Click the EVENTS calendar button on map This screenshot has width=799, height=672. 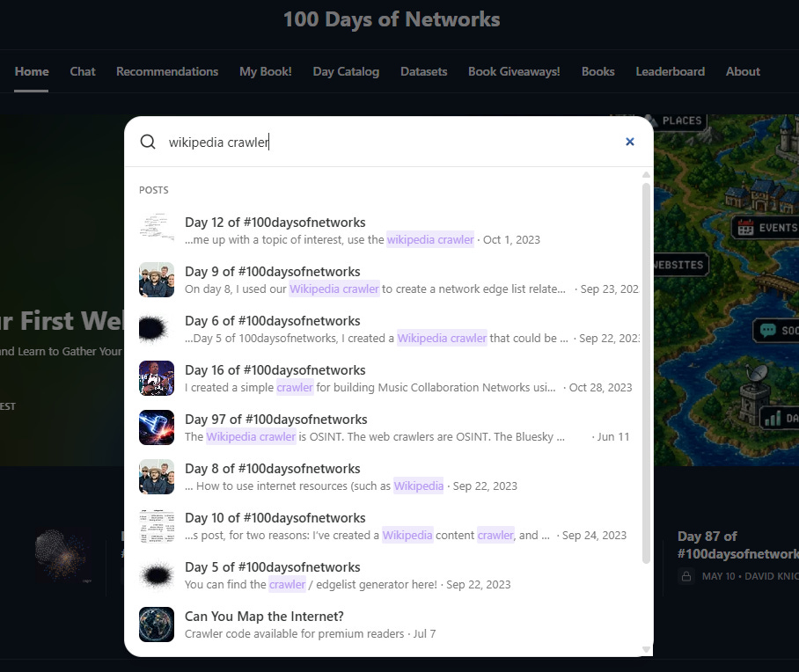point(766,227)
